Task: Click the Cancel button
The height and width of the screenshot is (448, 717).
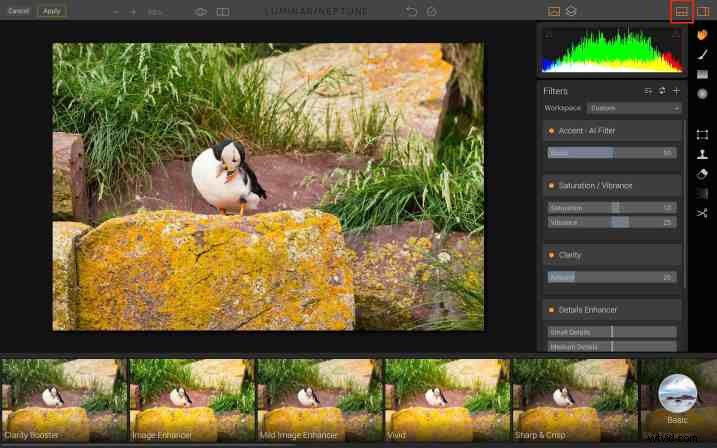Action: coord(18,11)
